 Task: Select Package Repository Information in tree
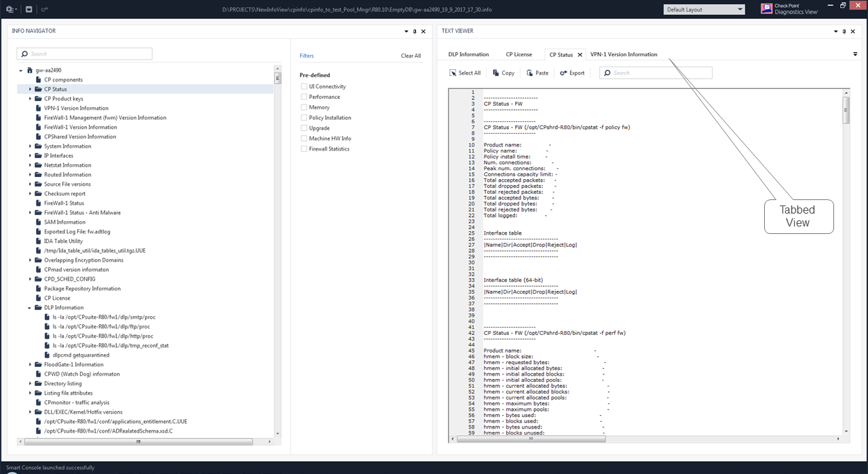[x=82, y=288]
